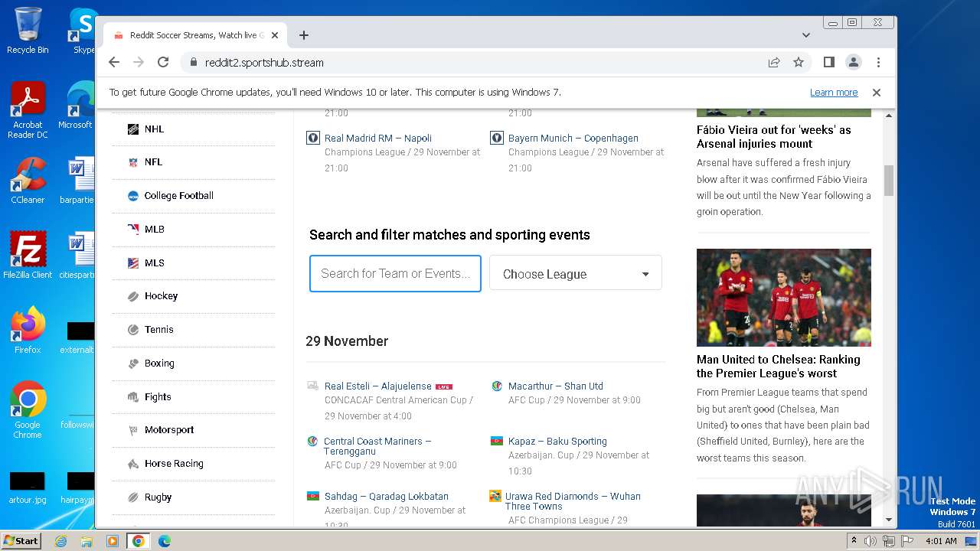Click the page vertical scrollbar thumb
Screen dimensions: 980x551
tap(889, 181)
